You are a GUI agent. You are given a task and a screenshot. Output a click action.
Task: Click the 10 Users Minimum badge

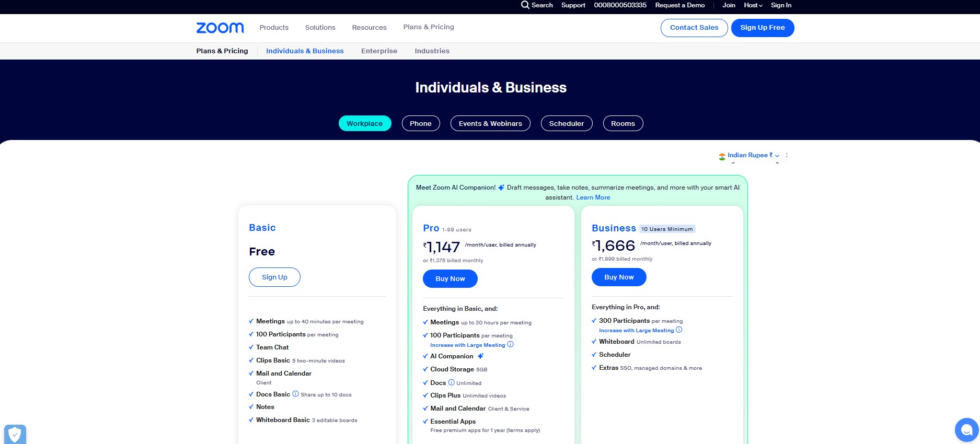point(667,229)
